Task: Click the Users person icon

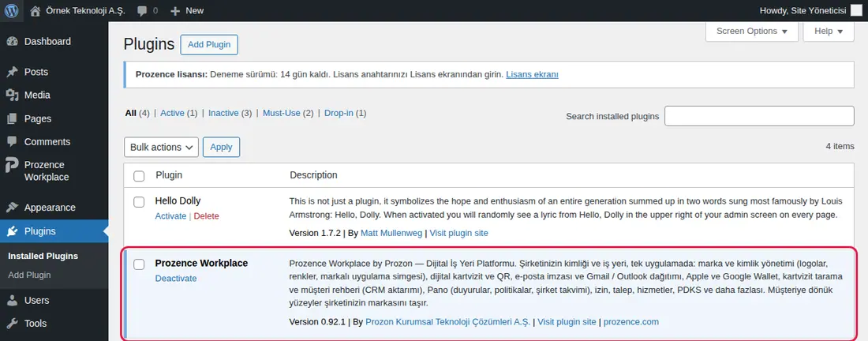Action: pyautogui.click(x=12, y=301)
